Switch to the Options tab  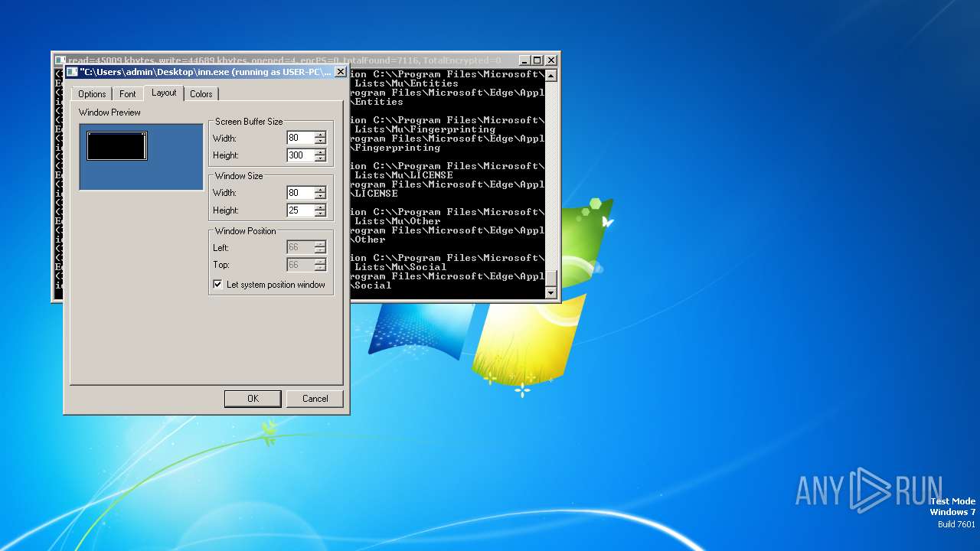point(92,94)
